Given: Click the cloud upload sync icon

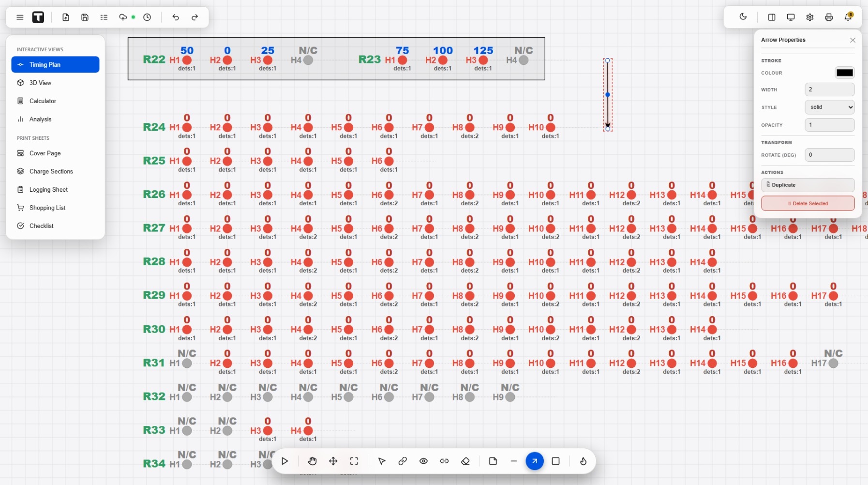Looking at the screenshot, I should pyautogui.click(x=123, y=17).
